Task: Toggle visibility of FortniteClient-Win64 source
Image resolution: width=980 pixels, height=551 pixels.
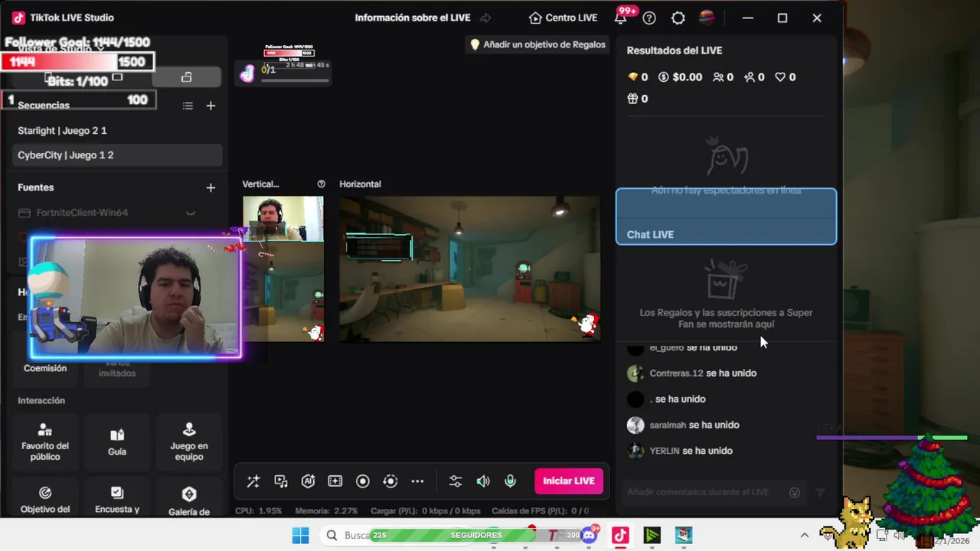Action: (191, 213)
